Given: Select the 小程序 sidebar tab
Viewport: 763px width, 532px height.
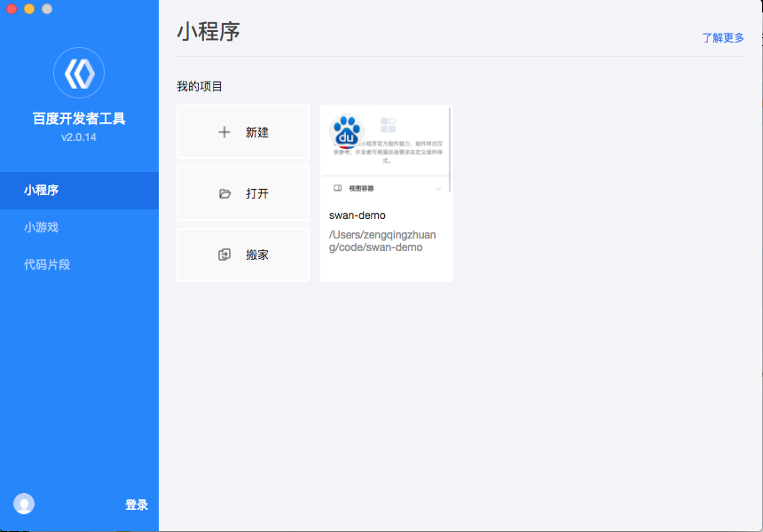Looking at the screenshot, I should pyautogui.click(x=79, y=190).
